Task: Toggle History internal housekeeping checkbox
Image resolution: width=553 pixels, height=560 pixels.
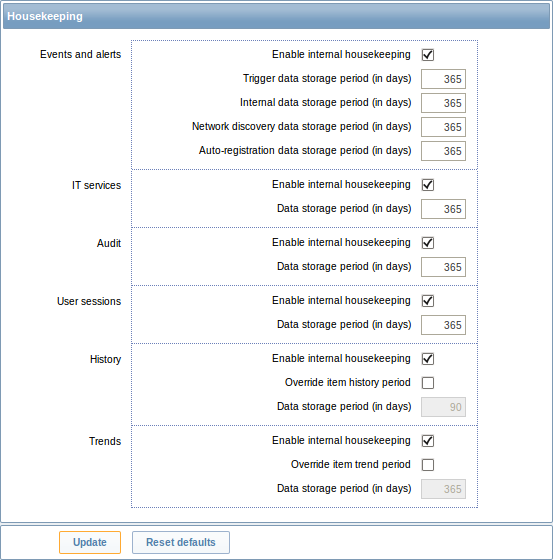Action: click(x=428, y=359)
